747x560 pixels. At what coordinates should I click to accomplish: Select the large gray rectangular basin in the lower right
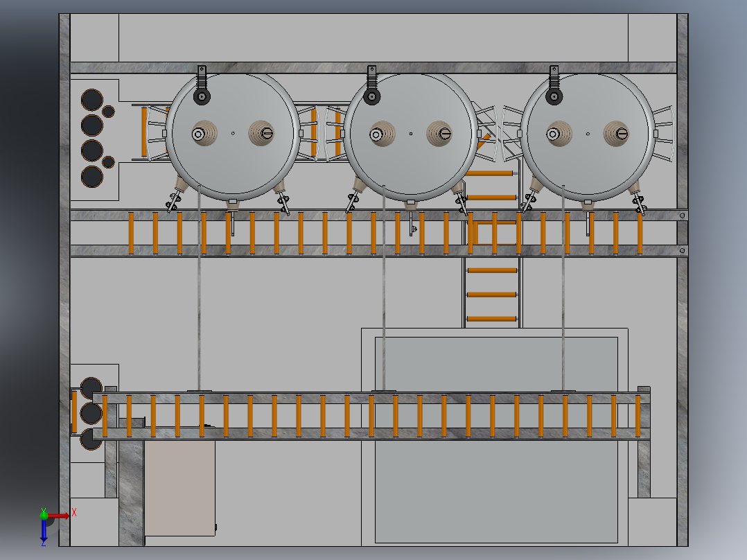(496, 439)
